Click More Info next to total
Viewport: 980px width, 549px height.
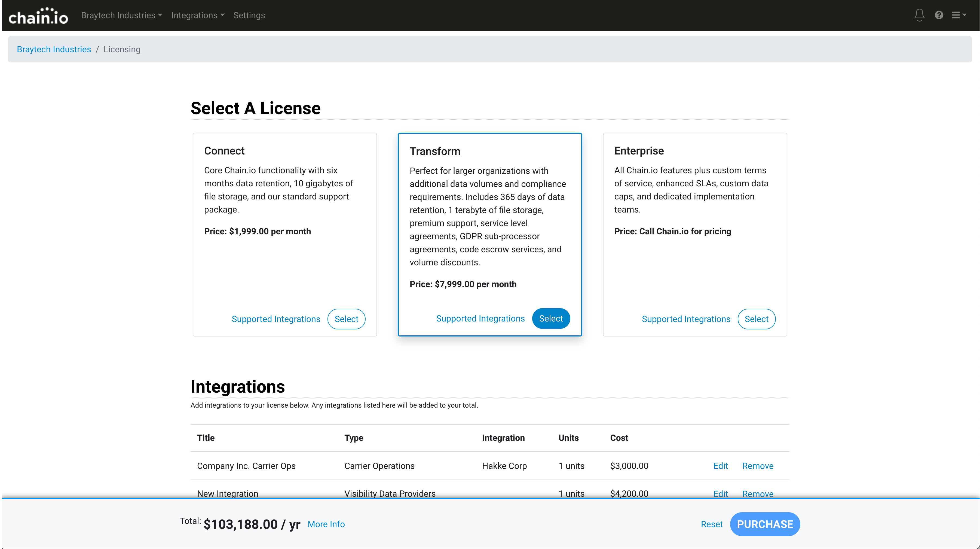[x=326, y=524]
